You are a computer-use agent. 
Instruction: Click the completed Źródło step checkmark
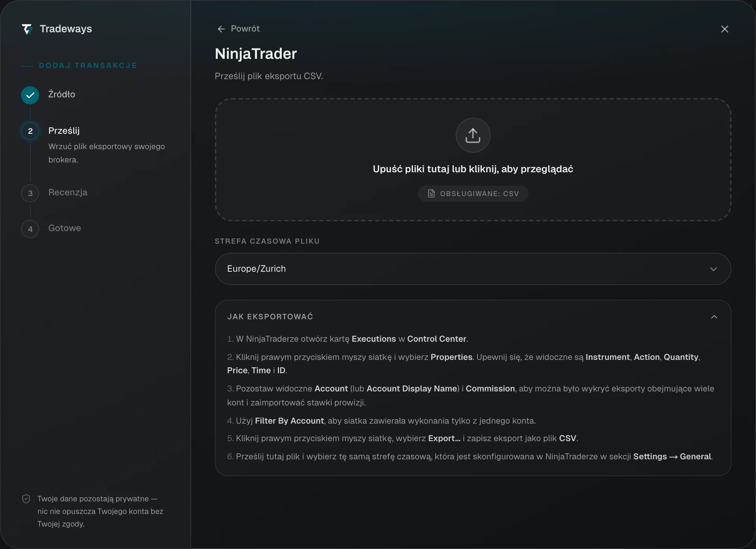[30, 95]
